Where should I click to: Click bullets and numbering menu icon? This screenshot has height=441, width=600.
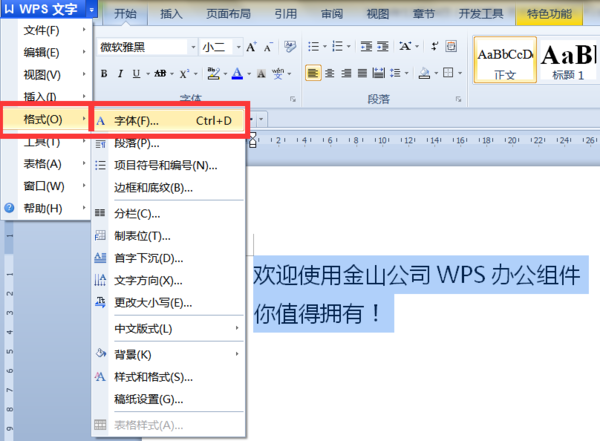(x=100, y=165)
